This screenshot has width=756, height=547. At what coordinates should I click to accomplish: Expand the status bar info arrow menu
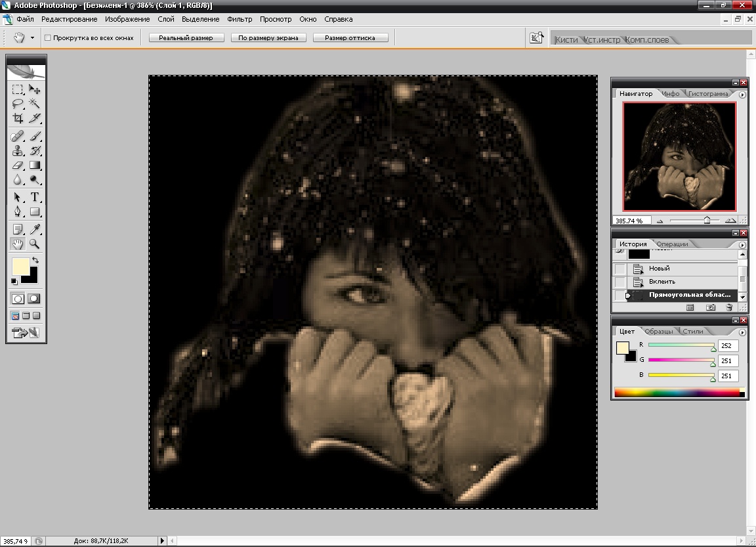pyautogui.click(x=163, y=541)
